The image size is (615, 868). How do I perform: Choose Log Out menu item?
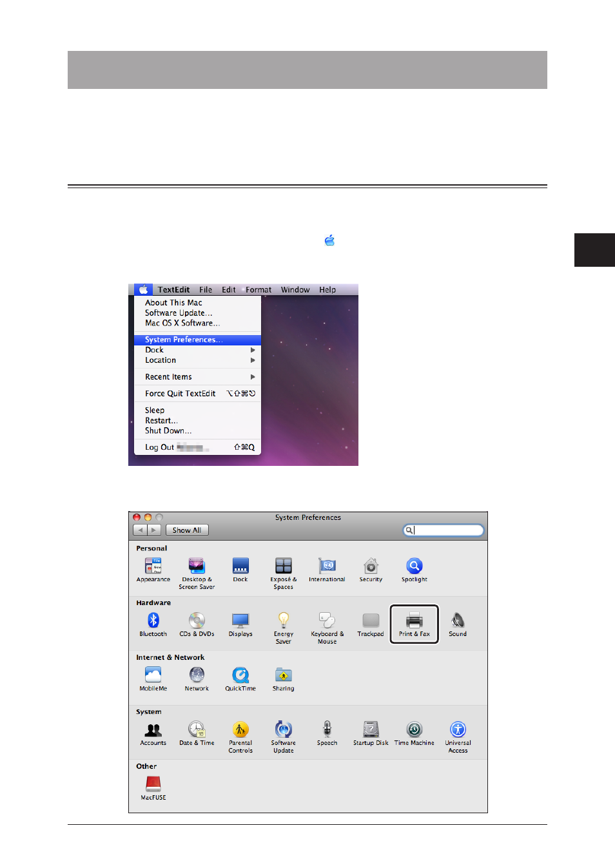pyautogui.click(x=197, y=447)
